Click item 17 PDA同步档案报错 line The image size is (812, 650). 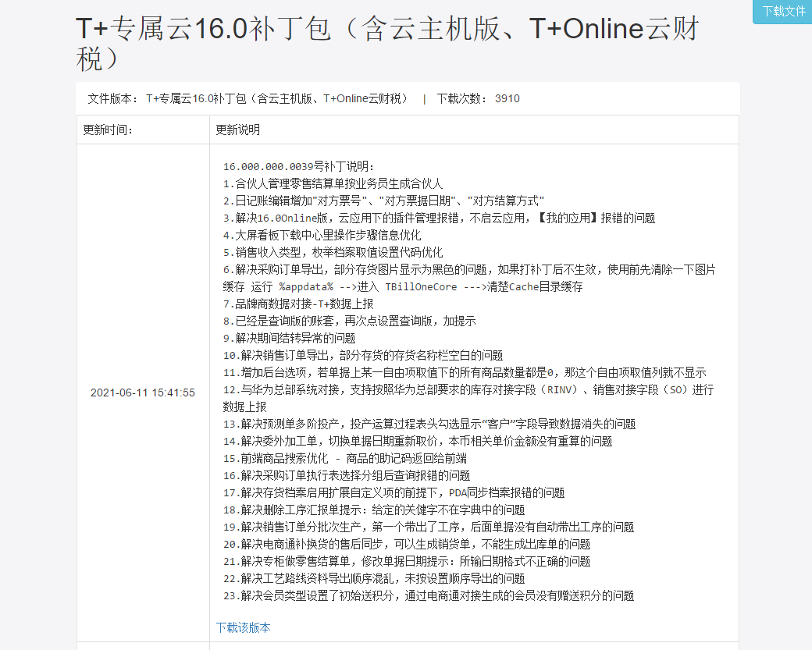click(x=394, y=492)
